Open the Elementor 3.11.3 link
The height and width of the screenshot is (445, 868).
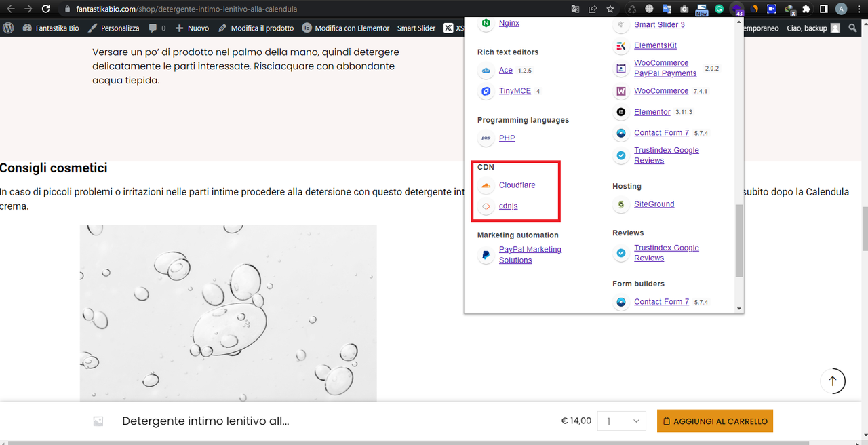pyautogui.click(x=652, y=112)
